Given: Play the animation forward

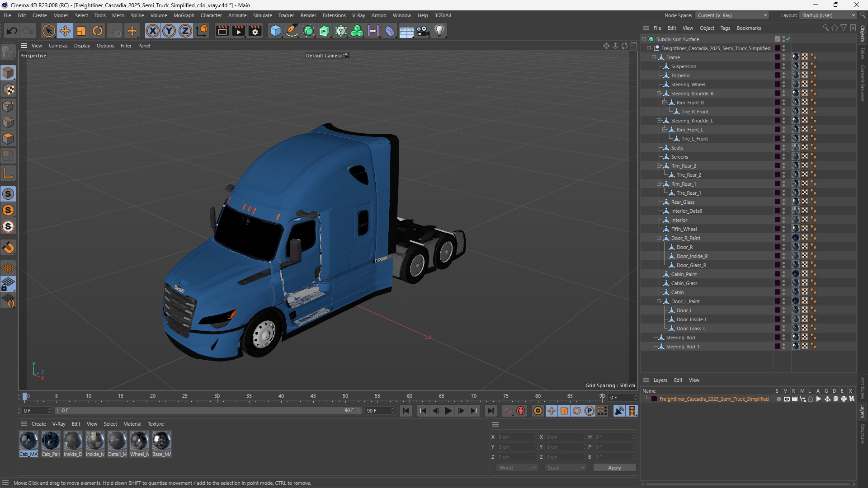Looking at the screenshot, I should [448, 411].
